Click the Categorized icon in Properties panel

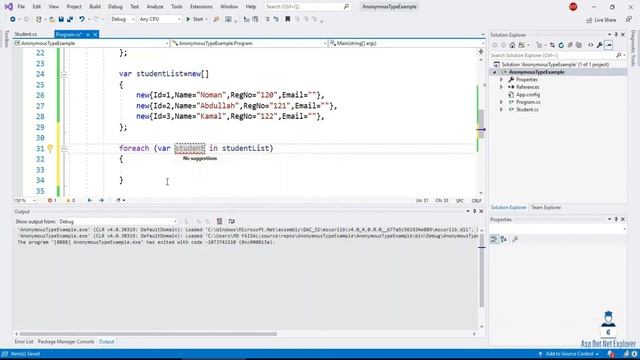tap(494, 239)
